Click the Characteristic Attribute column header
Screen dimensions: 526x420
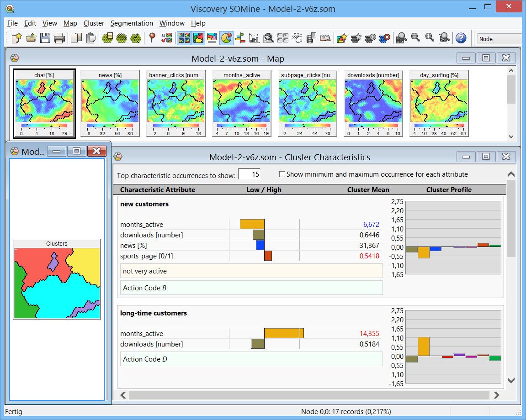coord(157,190)
